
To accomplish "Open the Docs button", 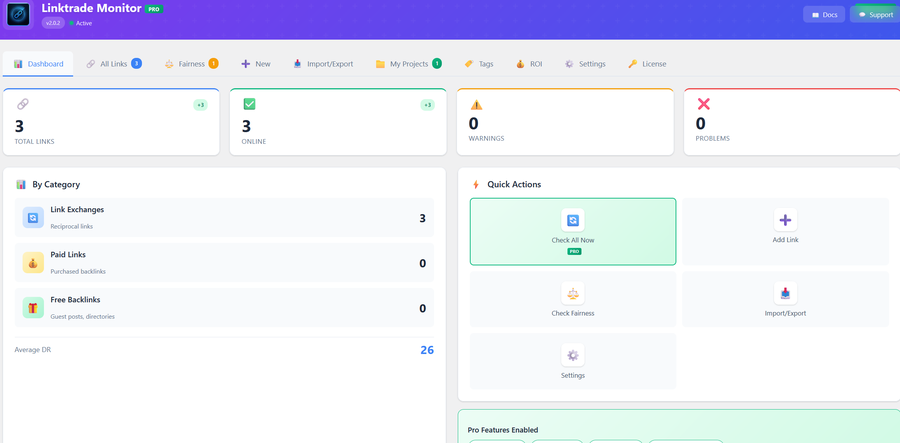I will pos(824,14).
